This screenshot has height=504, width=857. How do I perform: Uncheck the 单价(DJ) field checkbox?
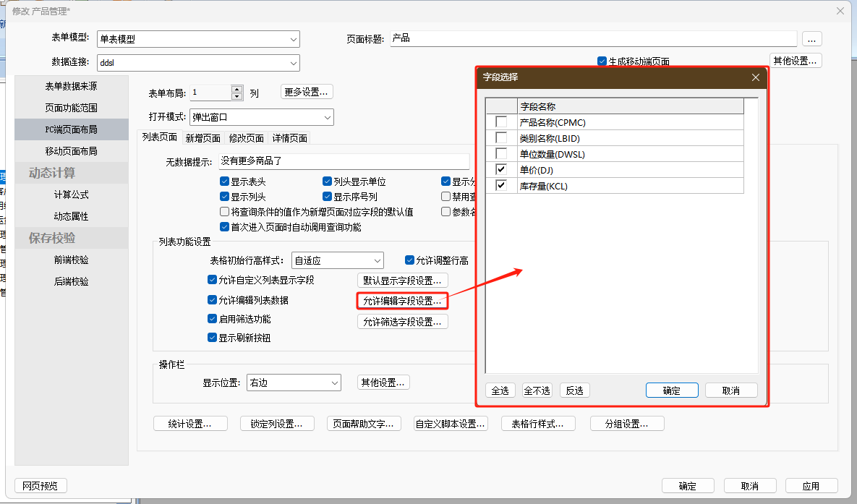coord(500,170)
